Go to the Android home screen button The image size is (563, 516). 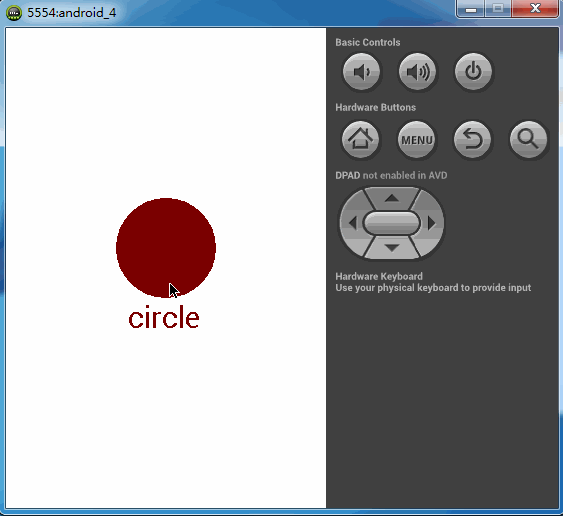[360, 140]
